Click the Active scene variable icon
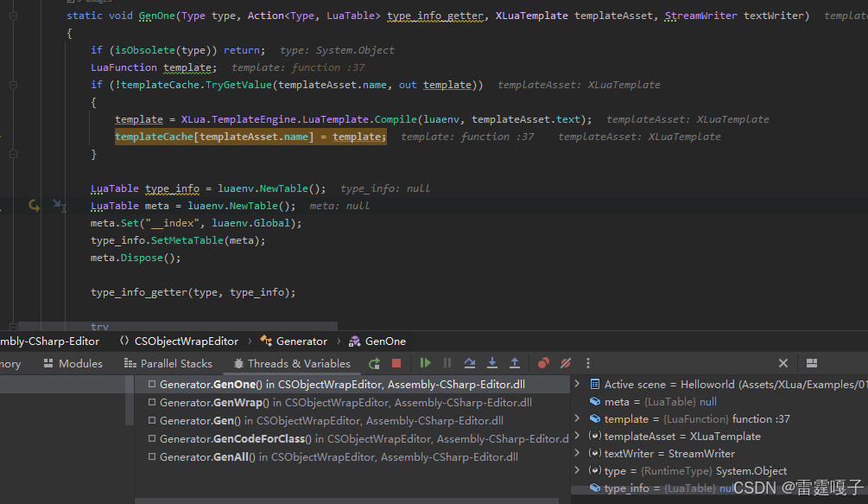The width and height of the screenshot is (868, 504). pyautogui.click(x=595, y=384)
